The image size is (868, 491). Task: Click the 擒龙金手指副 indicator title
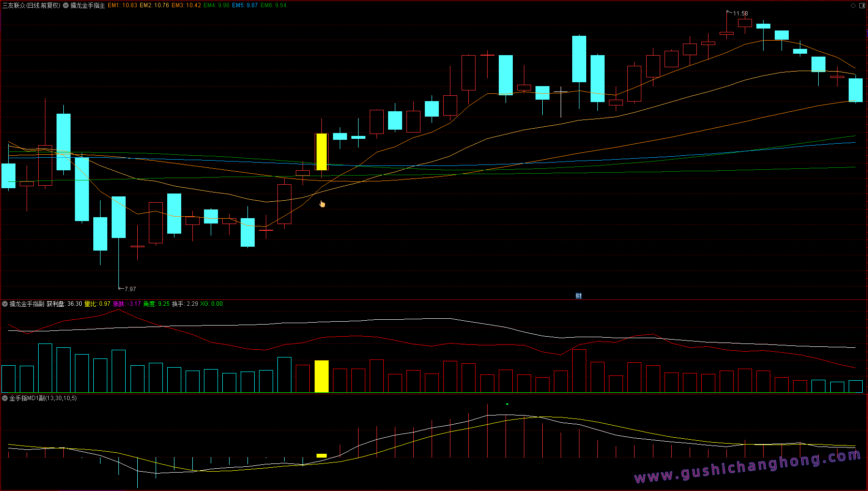click(x=27, y=304)
